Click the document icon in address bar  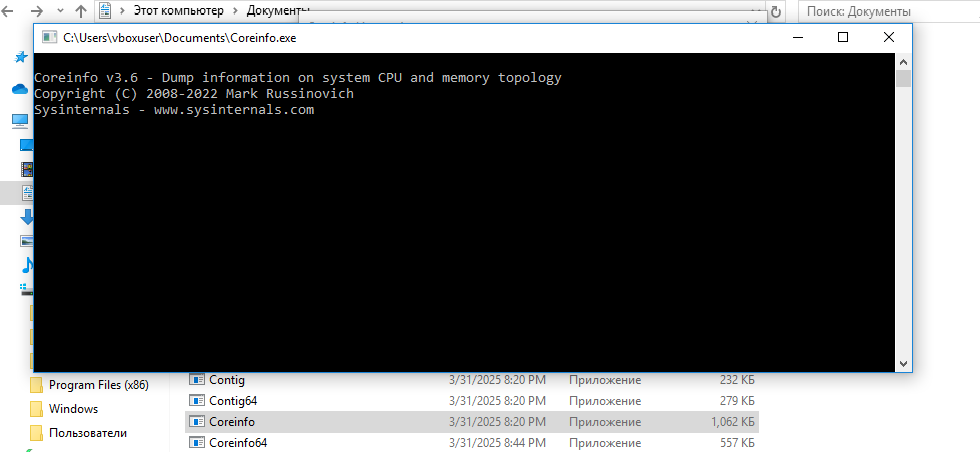point(106,11)
